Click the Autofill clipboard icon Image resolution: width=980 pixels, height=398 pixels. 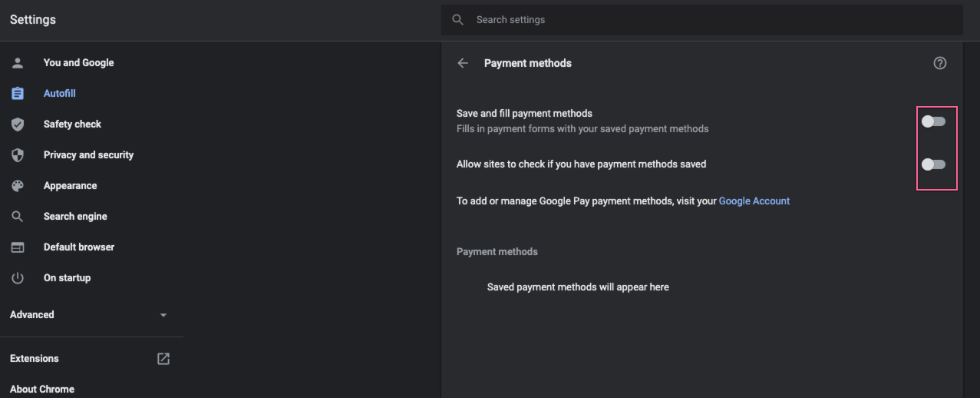(18, 94)
